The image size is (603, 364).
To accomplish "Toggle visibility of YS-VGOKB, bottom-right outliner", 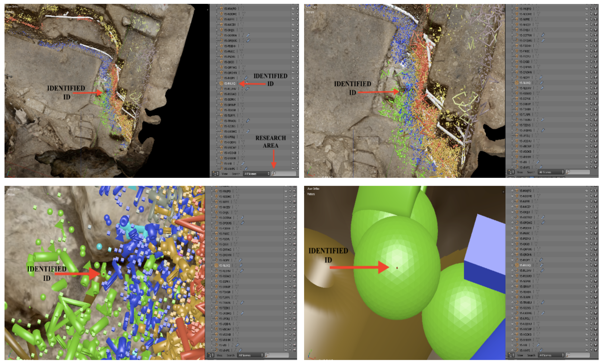I will [587, 334].
